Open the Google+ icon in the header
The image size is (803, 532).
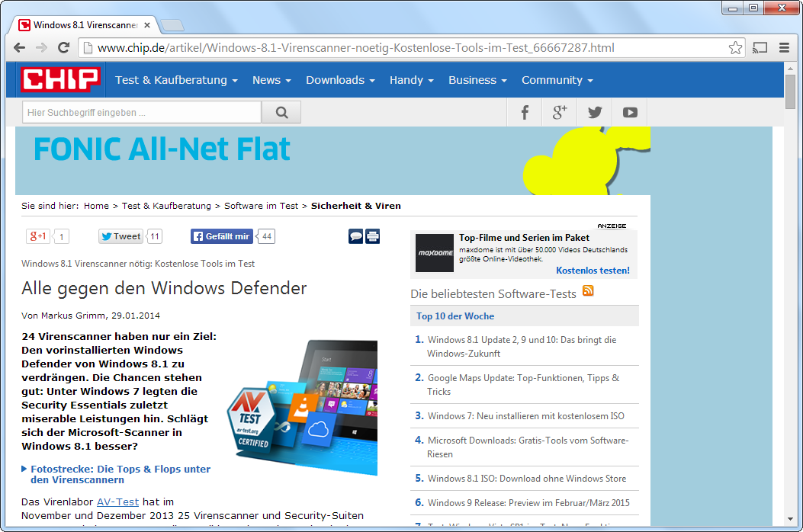(x=560, y=113)
